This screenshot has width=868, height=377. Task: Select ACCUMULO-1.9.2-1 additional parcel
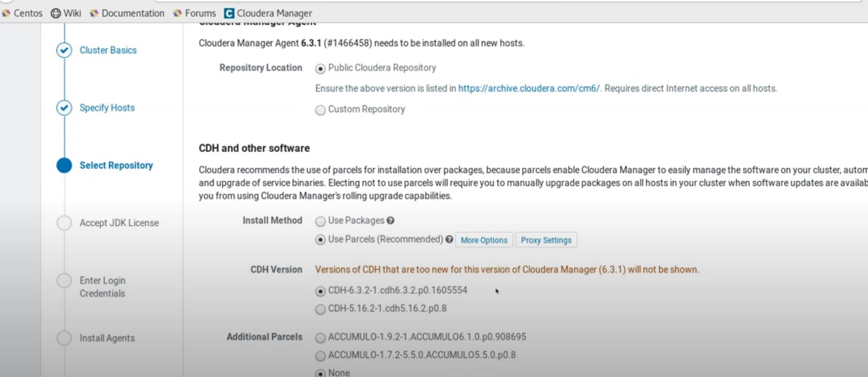(x=320, y=338)
